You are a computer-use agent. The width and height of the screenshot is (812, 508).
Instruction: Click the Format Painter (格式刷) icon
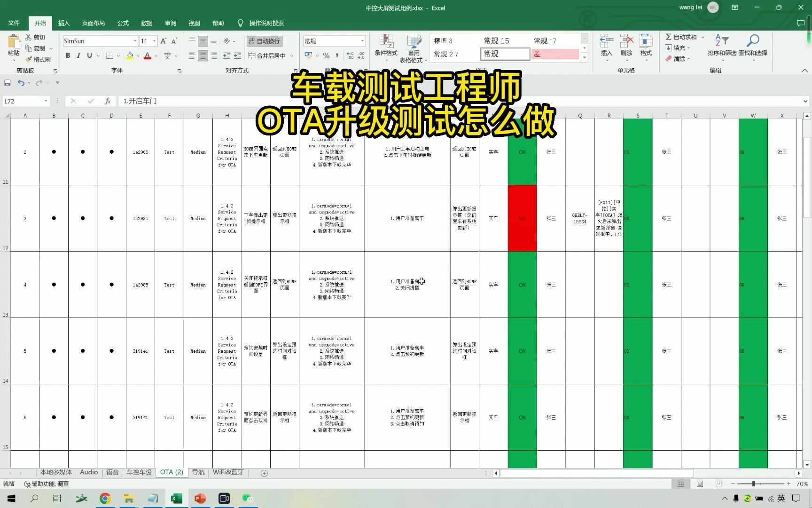(29, 59)
